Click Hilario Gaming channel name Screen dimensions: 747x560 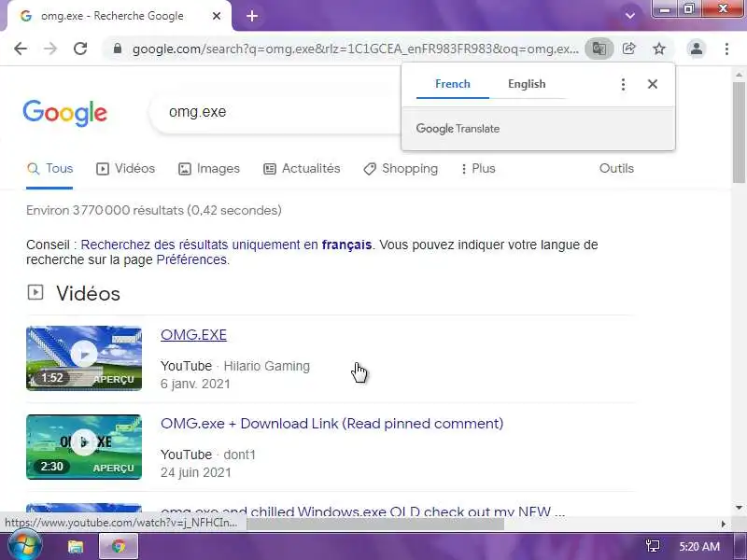[x=267, y=366]
